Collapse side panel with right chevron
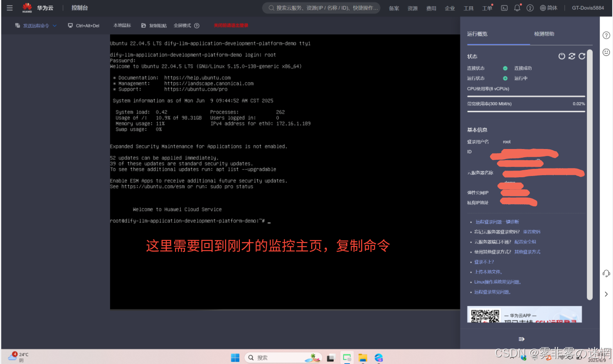The height and width of the screenshot is (364, 613). [x=606, y=294]
